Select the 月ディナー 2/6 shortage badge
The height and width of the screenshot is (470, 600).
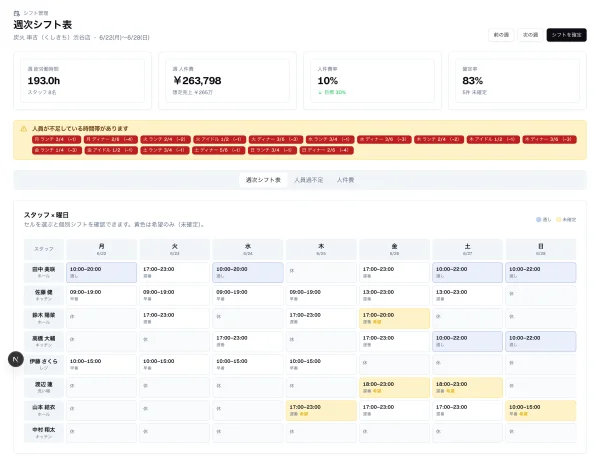109,139
